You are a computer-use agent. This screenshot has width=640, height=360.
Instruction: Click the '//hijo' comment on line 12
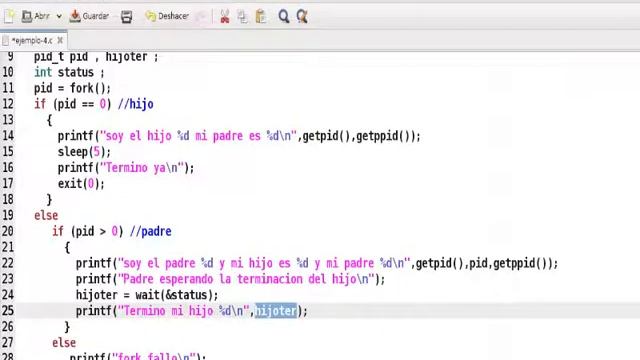click(136, 104)
